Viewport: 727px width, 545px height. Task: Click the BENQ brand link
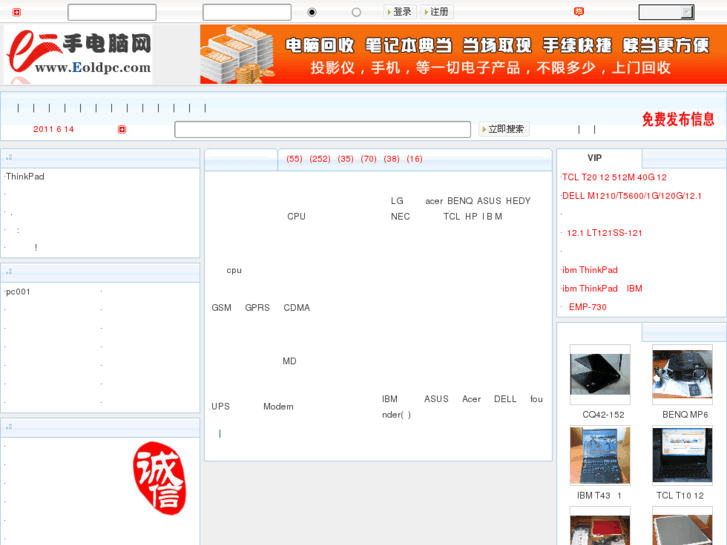460,201
